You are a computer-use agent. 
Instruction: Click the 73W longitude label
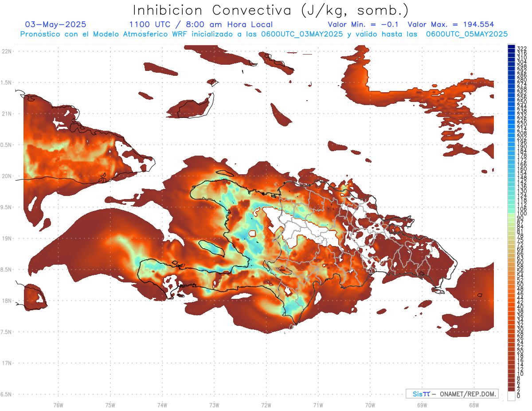pyautogui.click(x=214, y=405)
